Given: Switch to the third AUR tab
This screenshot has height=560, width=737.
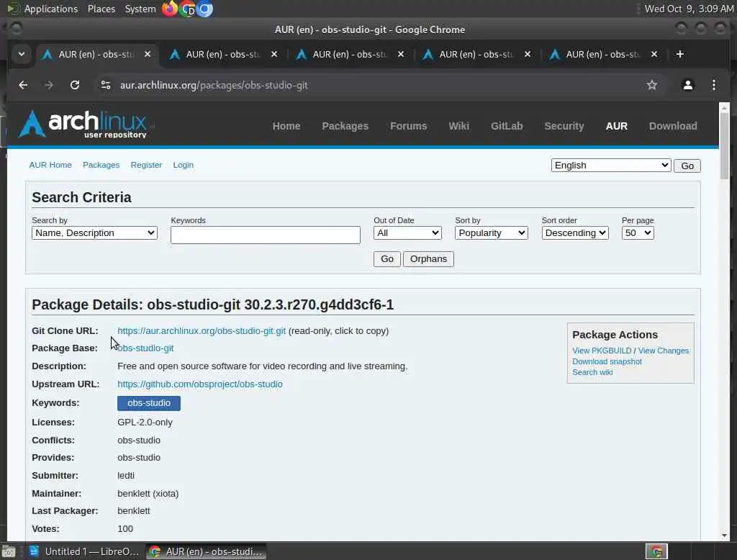Looking at the screenshot, I should coord(349,55).
